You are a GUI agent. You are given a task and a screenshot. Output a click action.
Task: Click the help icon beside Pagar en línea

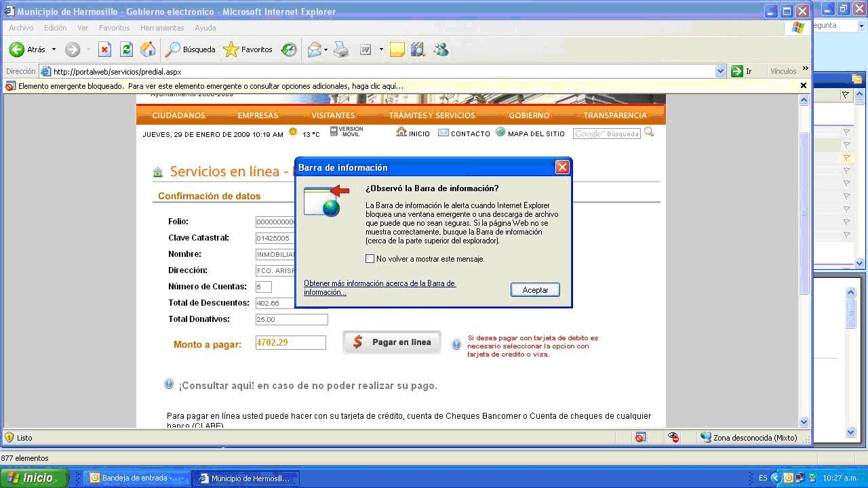[x=456, y=344]
